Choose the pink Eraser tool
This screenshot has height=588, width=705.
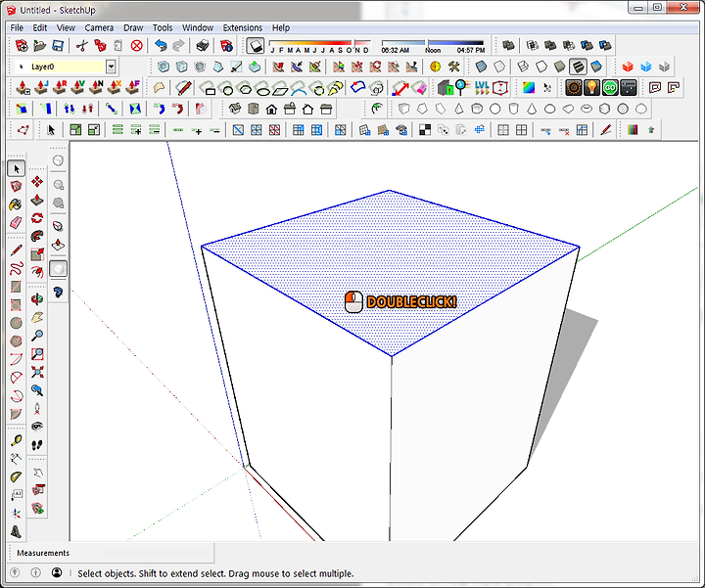[x=17, y=223]
